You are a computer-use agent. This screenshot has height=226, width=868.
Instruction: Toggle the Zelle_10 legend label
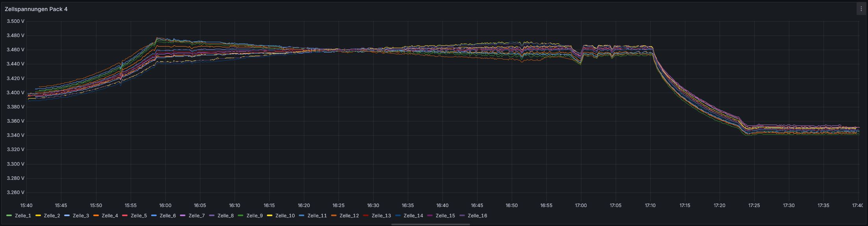285,216
